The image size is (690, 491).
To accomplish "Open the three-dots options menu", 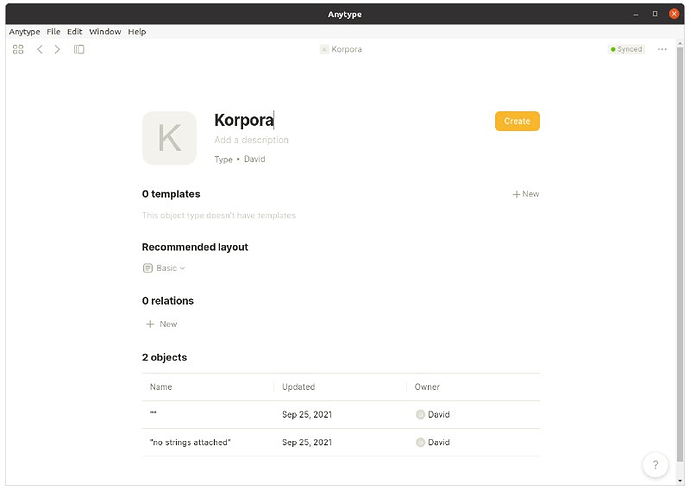I will [662, 49].
